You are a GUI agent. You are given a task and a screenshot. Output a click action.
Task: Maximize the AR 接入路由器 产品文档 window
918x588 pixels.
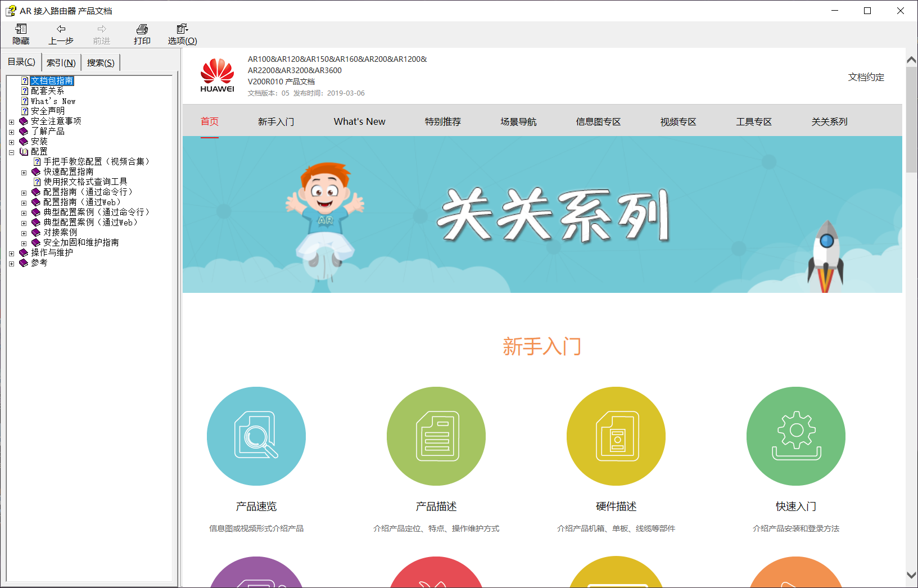coord(867,11)
